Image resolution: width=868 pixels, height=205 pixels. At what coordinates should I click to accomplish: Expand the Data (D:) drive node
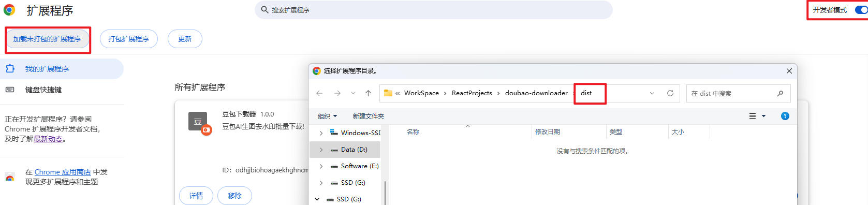click(x=321, y=150)
